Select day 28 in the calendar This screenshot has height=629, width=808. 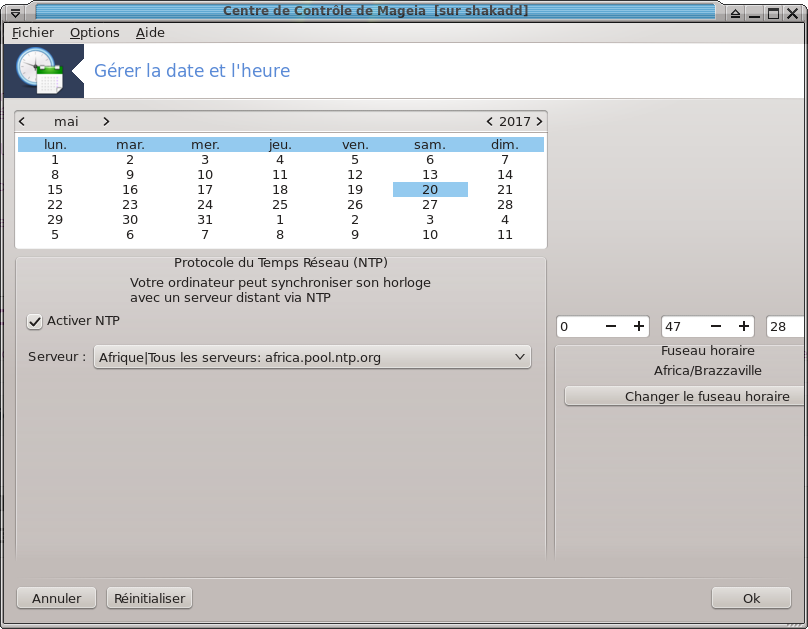[x=505, y=205]
